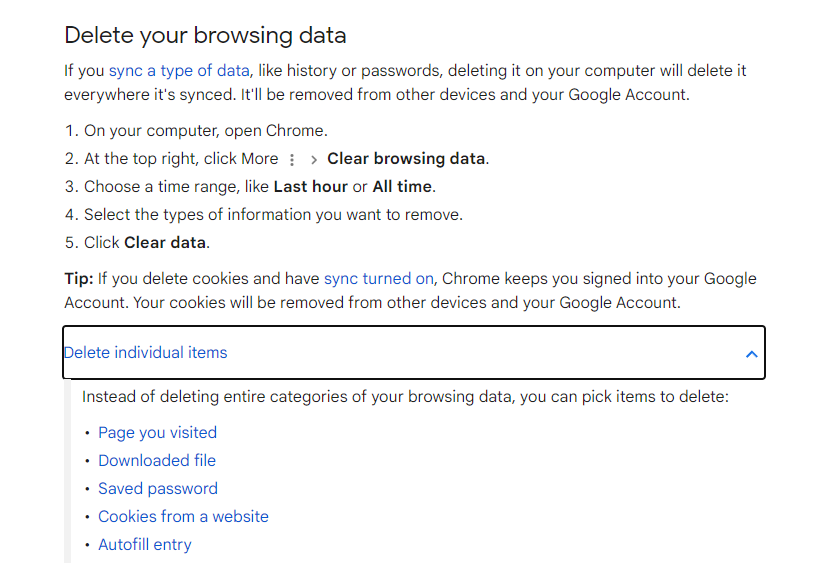
Task: Open the 'Autofill entry' link
Action: [x=145, y=545]
